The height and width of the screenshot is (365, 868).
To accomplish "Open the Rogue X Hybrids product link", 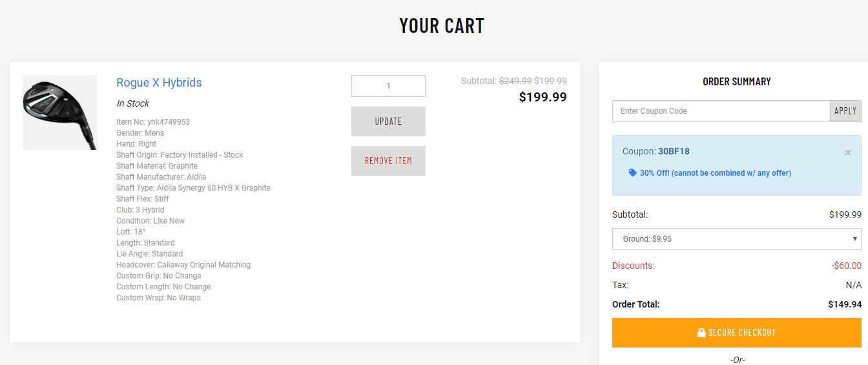I will (x=159, y=83).
